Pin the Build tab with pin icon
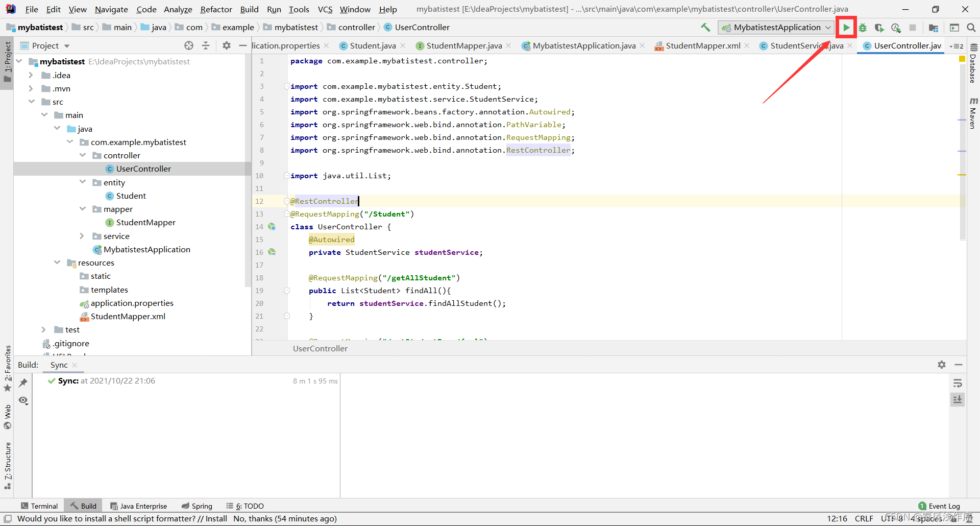 tap(23, 382)
